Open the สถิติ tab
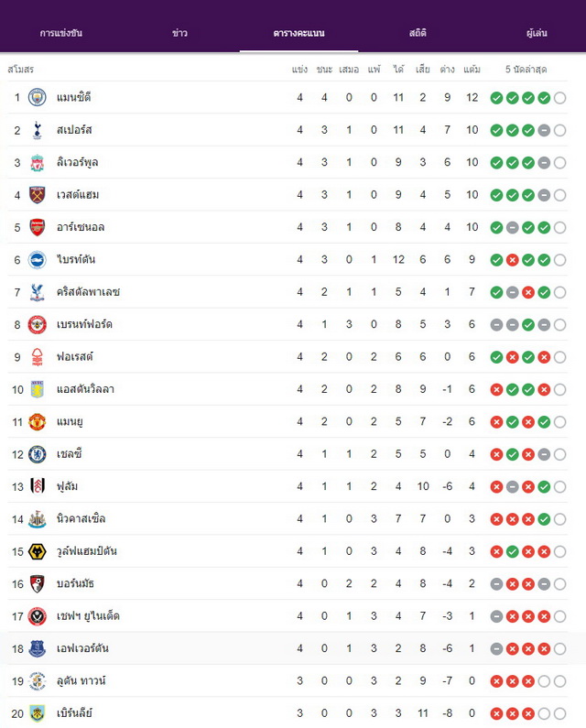 click(x=418, y=33)
